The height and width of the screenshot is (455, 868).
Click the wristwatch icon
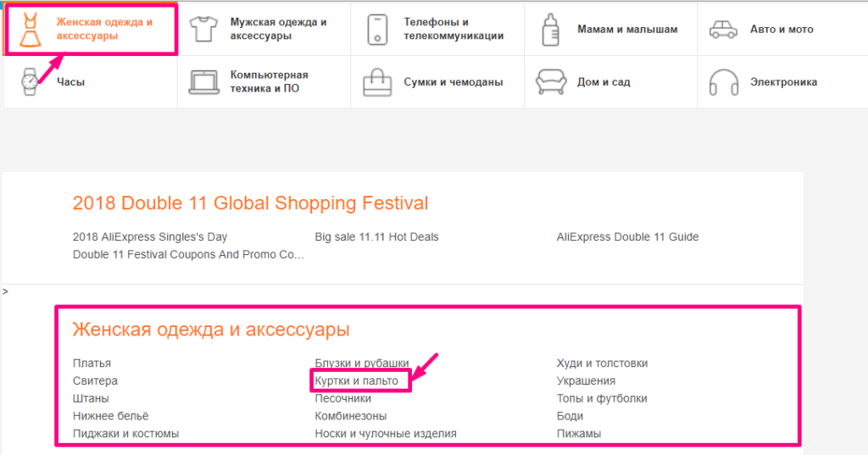30,81
